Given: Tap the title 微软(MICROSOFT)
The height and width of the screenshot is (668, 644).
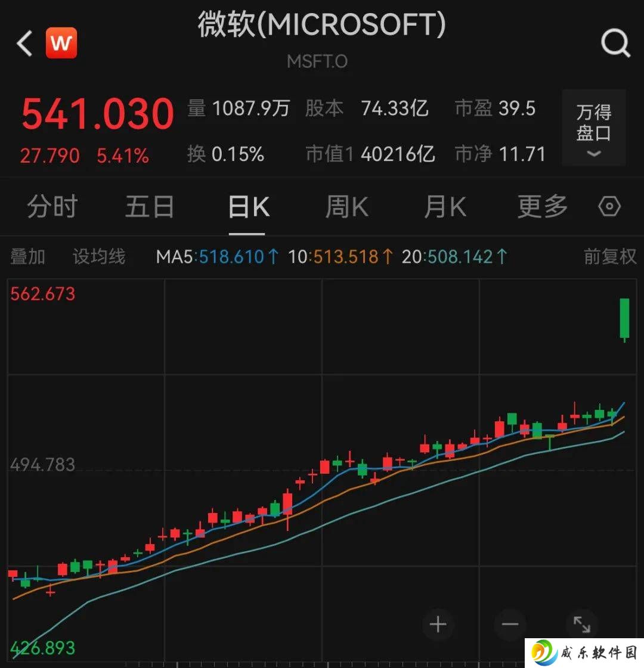Looking at the screenshot, I should click(322, 24).
